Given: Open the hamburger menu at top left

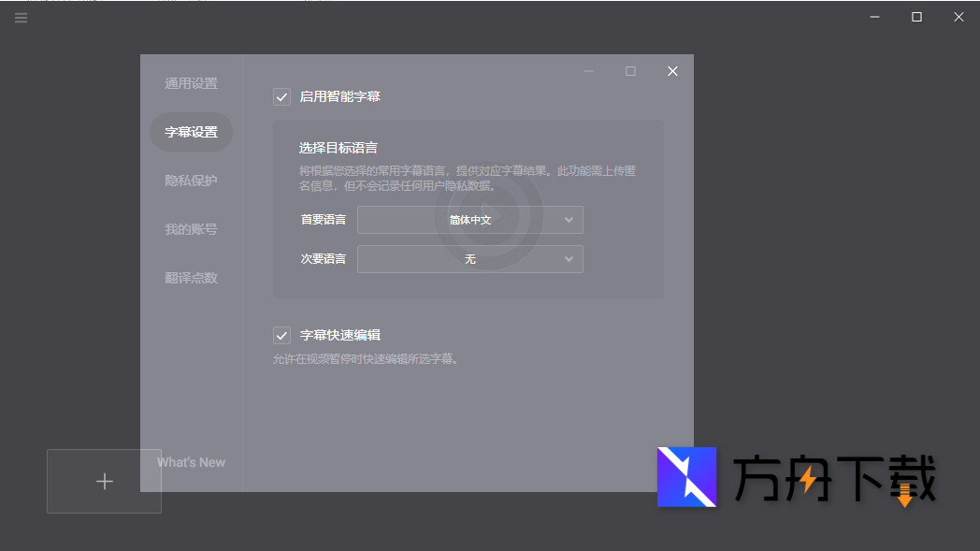Looking at the screenshot, I should (21, 17).
